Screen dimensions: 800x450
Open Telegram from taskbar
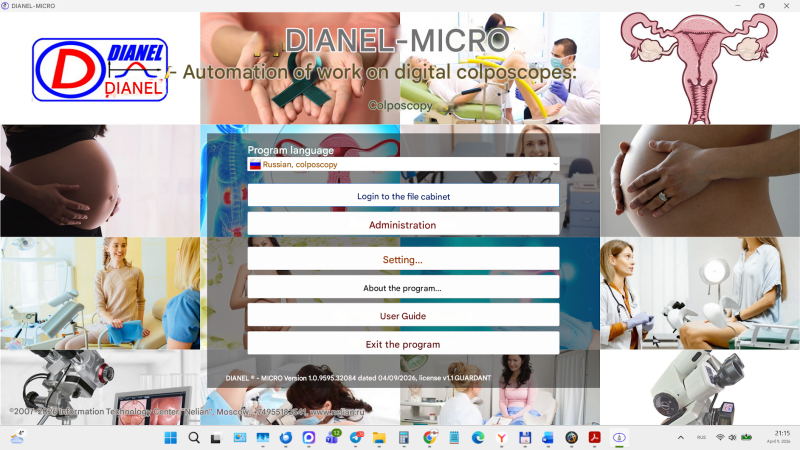(356, 437)
